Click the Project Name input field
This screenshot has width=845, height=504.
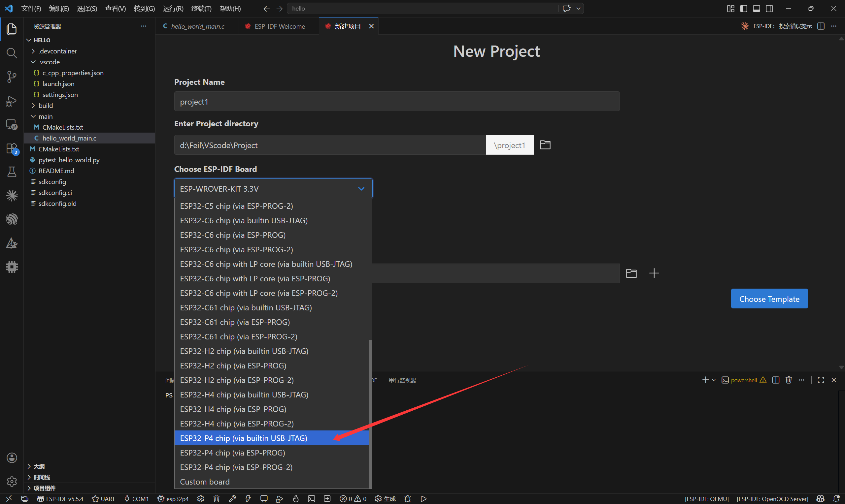[x=397, y=101]
